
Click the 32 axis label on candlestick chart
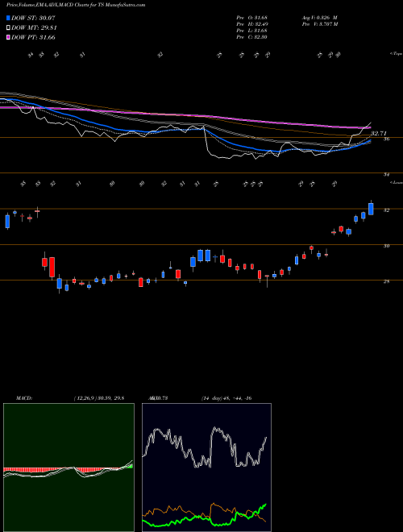click(x=386, y=210)
